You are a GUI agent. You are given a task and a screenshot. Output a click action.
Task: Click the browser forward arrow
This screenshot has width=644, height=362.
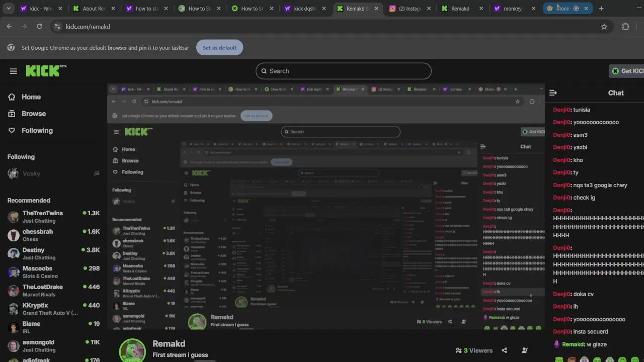pos(24,27)
